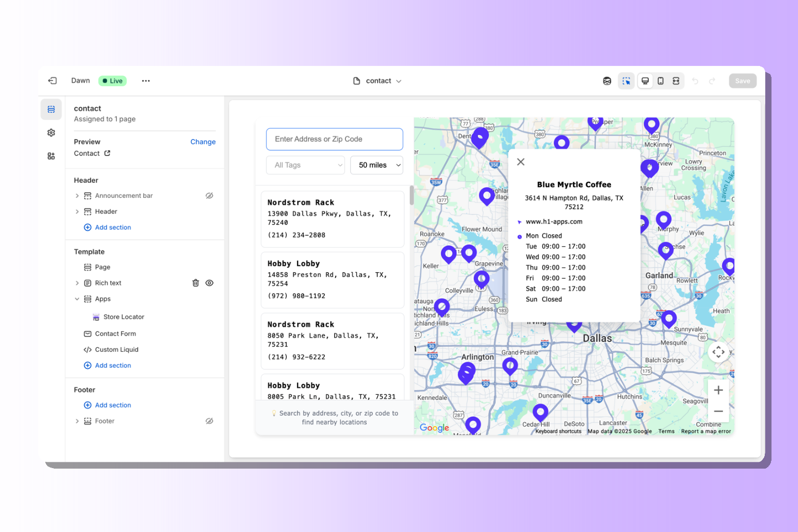Click the Redo arrow

(x=712, y=81)
